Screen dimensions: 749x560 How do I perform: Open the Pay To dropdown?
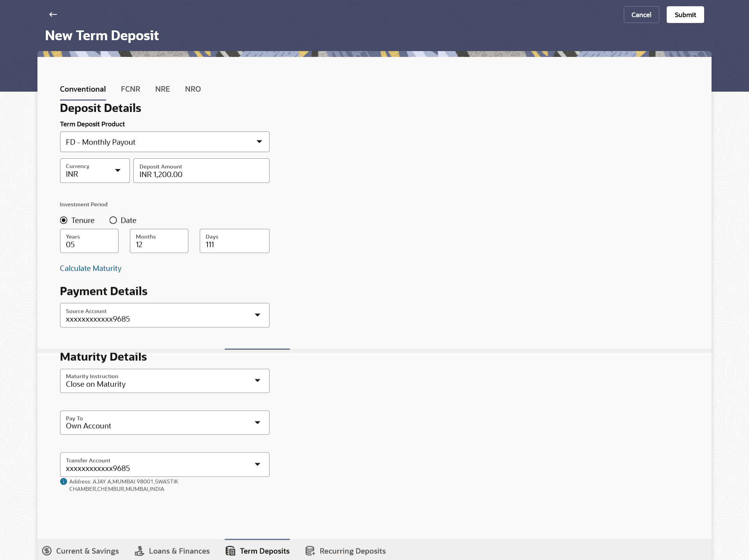point(165,422)
